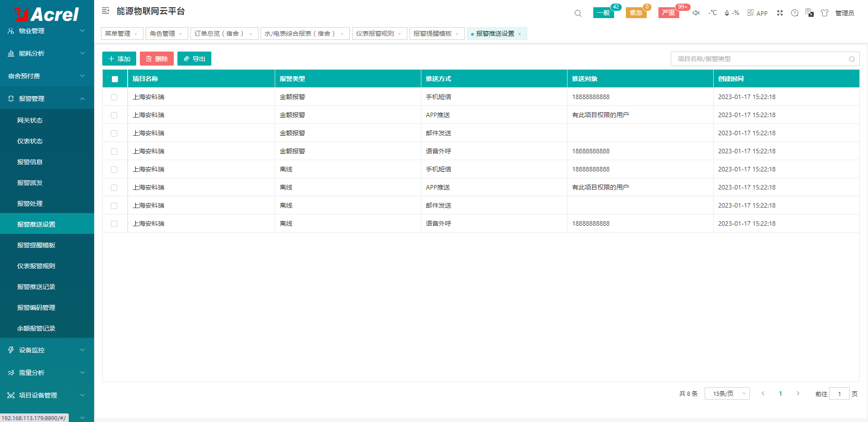Click the temperature °C indicator

click(713, 13)
